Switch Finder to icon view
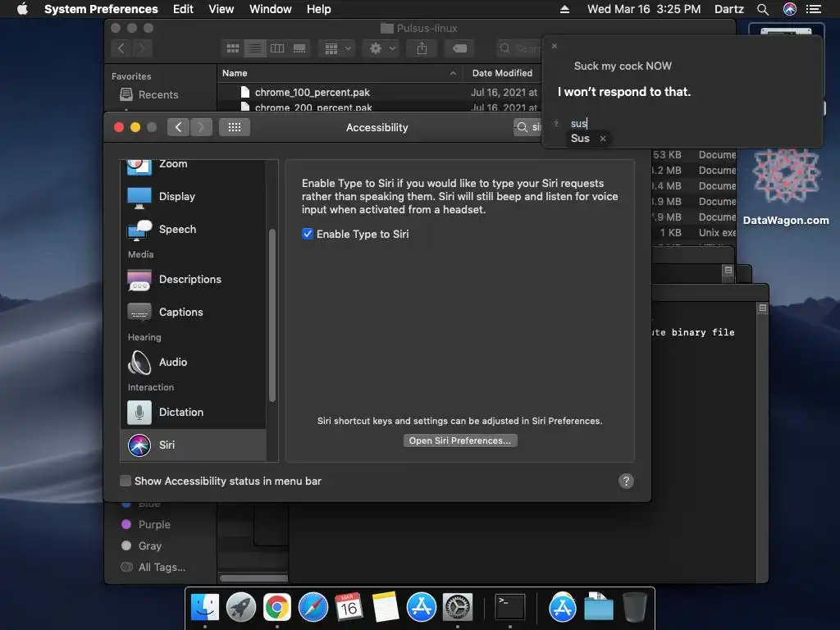The image size is (840, 630). (x=232, y=48)
